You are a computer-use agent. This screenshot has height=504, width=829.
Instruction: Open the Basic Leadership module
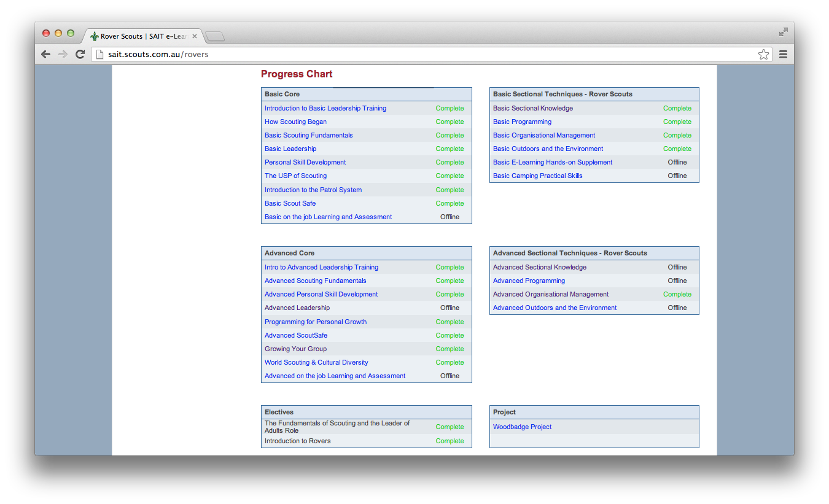tap(290, 149)
